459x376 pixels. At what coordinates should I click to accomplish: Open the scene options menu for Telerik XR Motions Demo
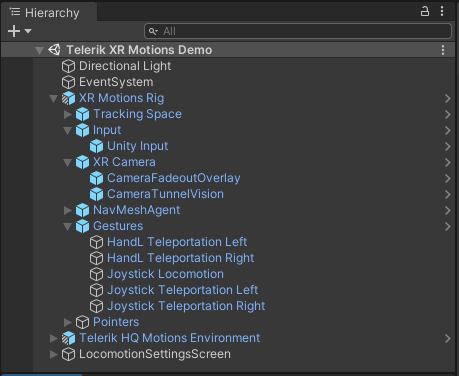click(x=443, y=50)
